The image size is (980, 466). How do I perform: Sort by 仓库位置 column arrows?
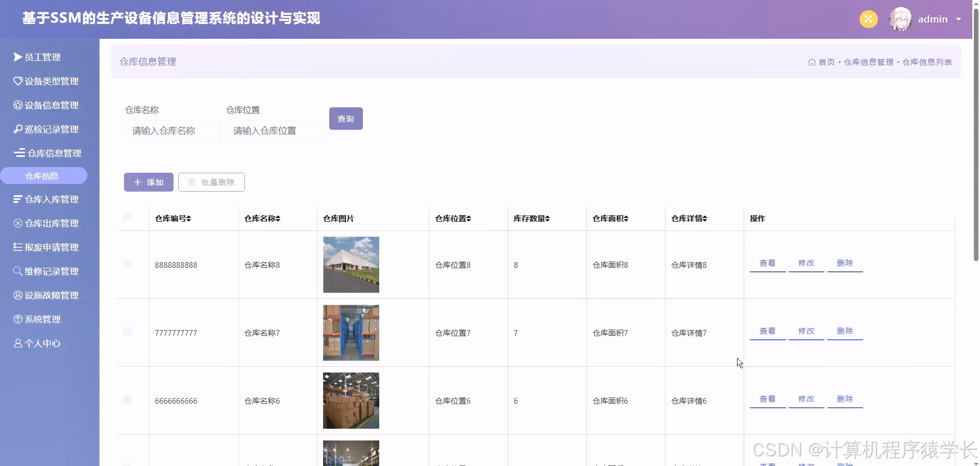click(469, 219)
